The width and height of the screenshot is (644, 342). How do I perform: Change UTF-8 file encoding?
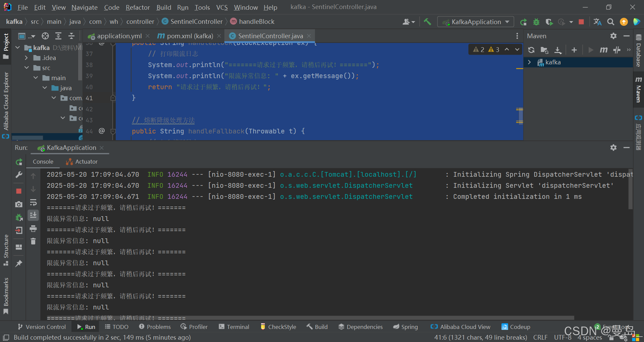click(x=563, y=337)
